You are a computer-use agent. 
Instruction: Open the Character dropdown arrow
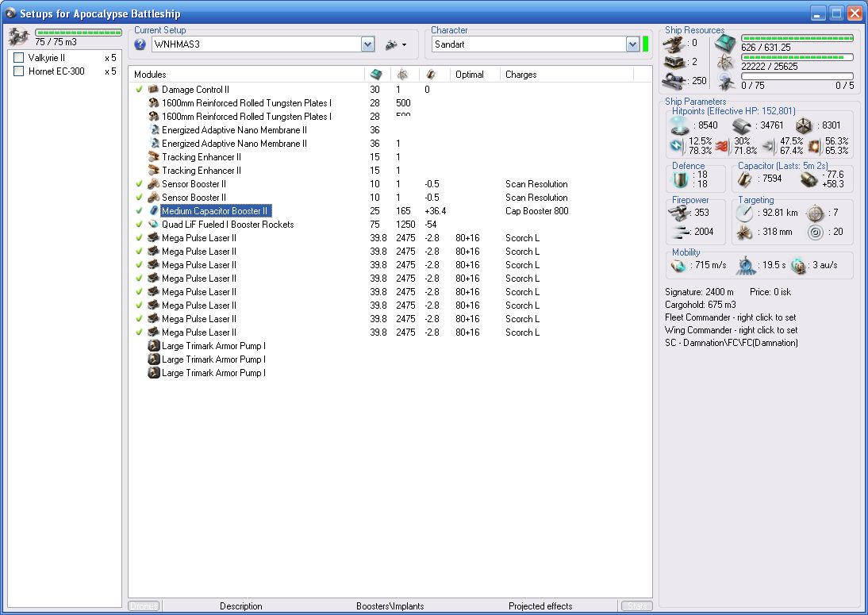[x=632, y=44]
